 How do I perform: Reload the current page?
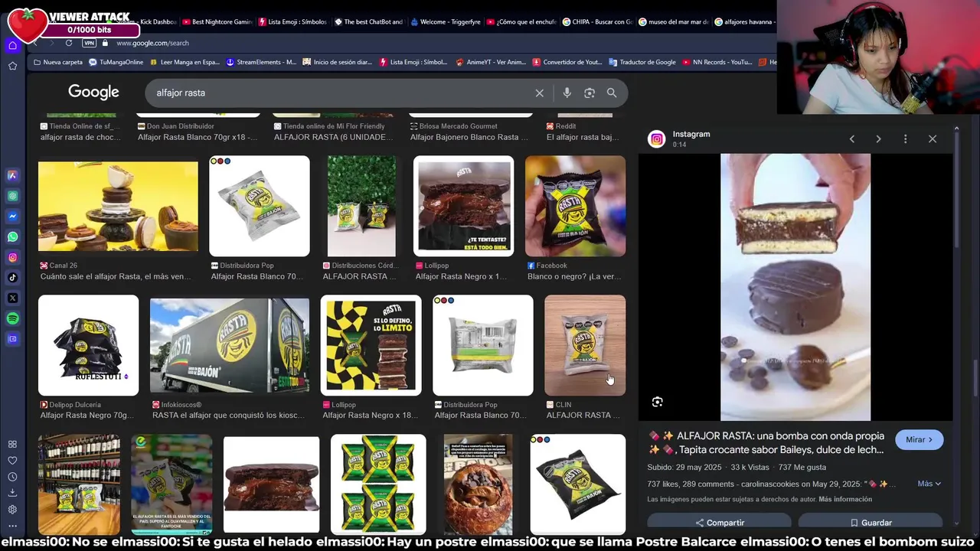click(x=69, y=43)
